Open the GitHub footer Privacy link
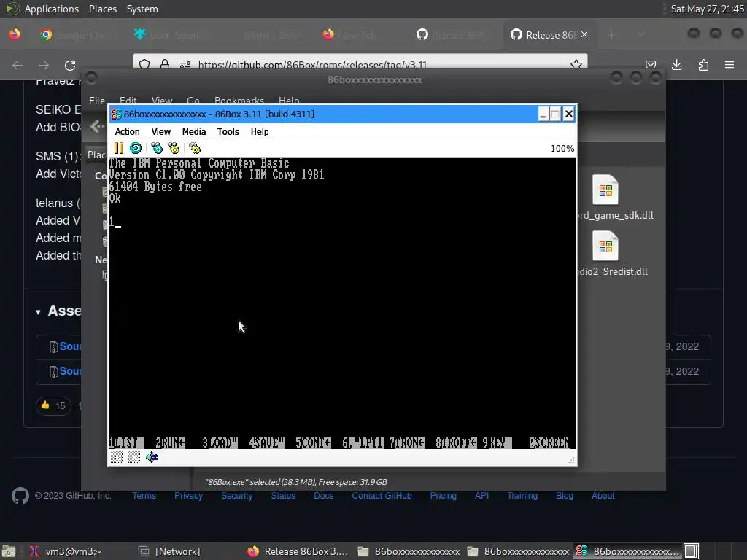The height and width of the screenshot is (560, 747). tap(188, 496)
